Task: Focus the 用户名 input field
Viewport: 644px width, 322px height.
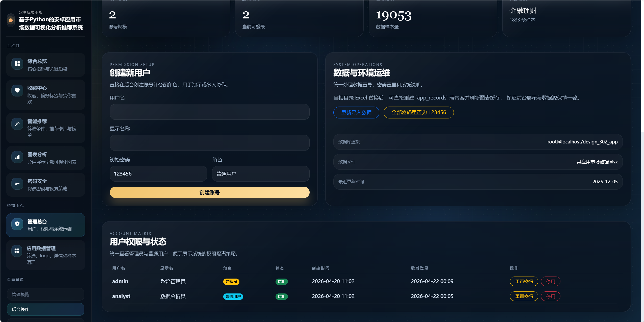Action: [x=209, y=112]
